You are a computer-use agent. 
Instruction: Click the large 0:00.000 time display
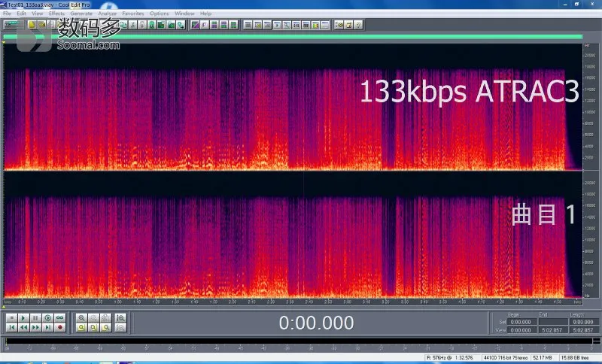click(x=316, y=323)
